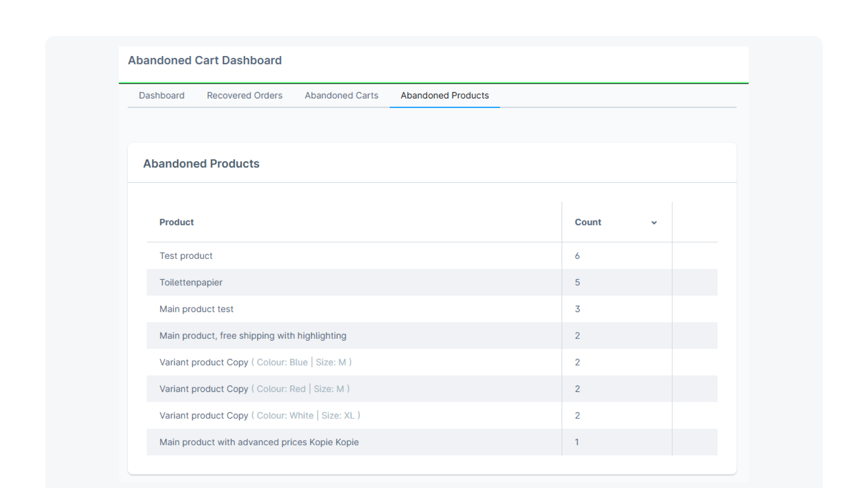Click the Product column header
This screenshot has height=488, width=868.
tap(176, 222)
